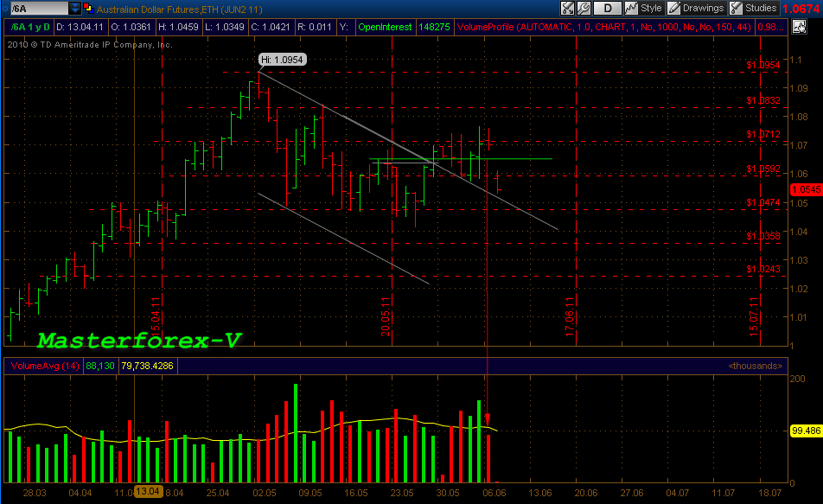Click the L: 1.0349 low value
Viewport: 823px width, 504px height.
225,27
